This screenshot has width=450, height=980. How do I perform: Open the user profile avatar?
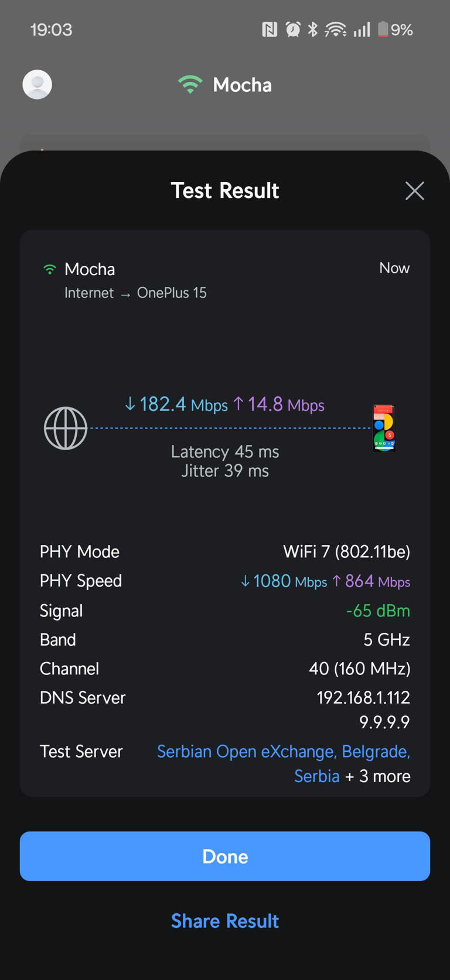pos(37,84)
